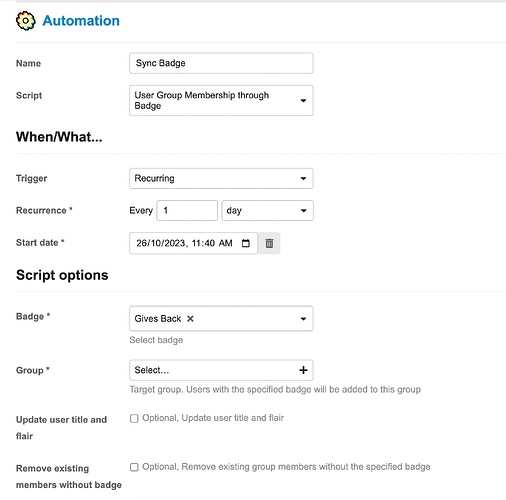The width and height of the screenshot is (506, 500).
Task: Open the Automation heading link
Action: coord(81,21)
